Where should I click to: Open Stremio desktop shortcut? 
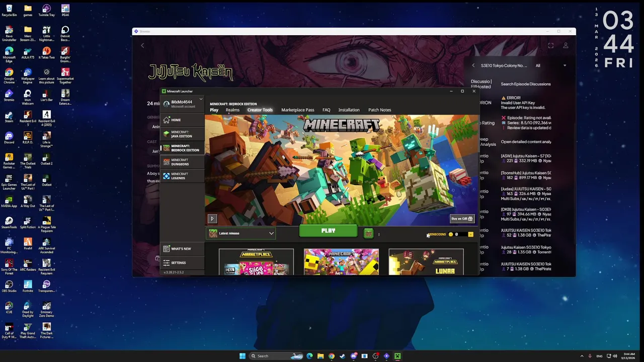pos(9,96)
